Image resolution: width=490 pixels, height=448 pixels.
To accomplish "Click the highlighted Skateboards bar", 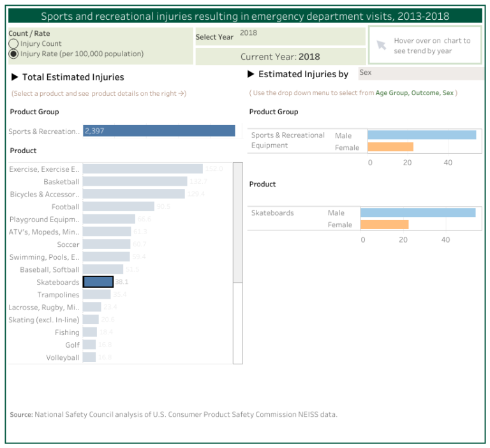I will click(x=98, y=282).
